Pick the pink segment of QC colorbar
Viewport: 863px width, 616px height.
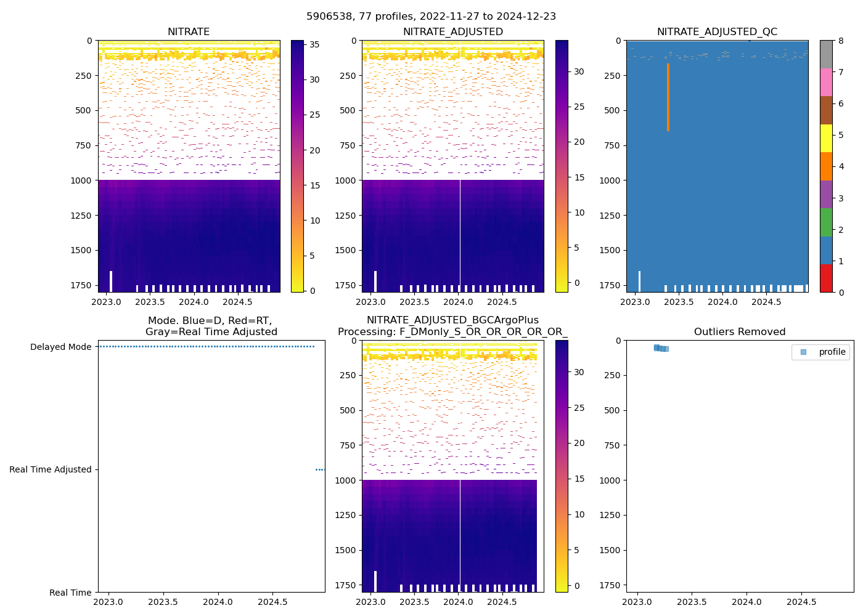coord(826,82)
